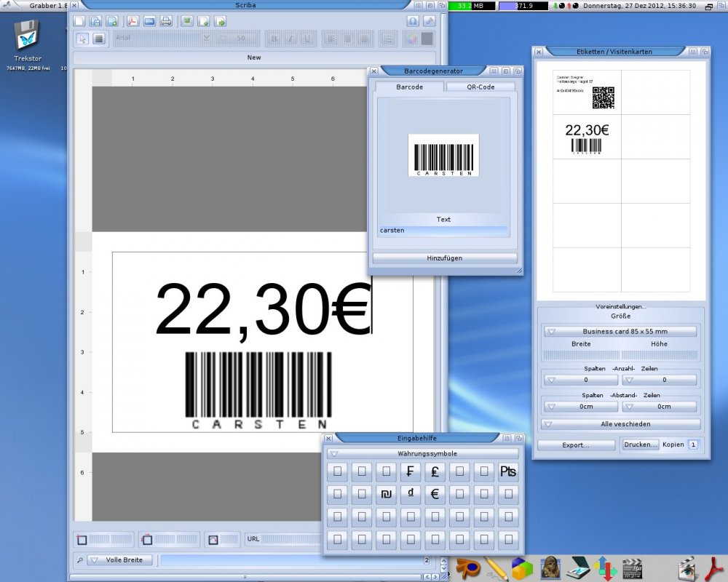
Task: Click the Kopien number field
Action: point(693,445)
